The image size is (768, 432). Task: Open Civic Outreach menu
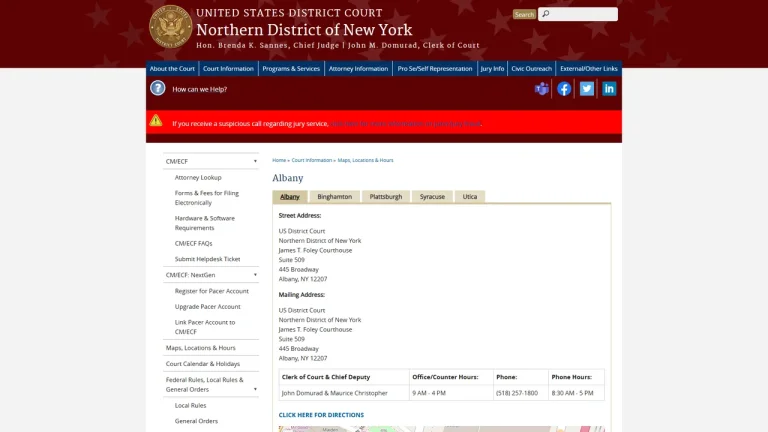(531, 69)
